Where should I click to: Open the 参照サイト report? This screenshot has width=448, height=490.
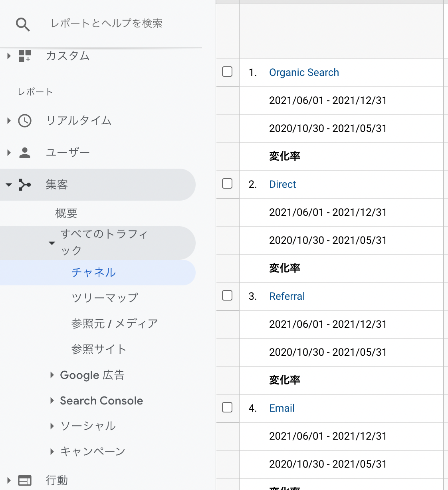point(99,349)
